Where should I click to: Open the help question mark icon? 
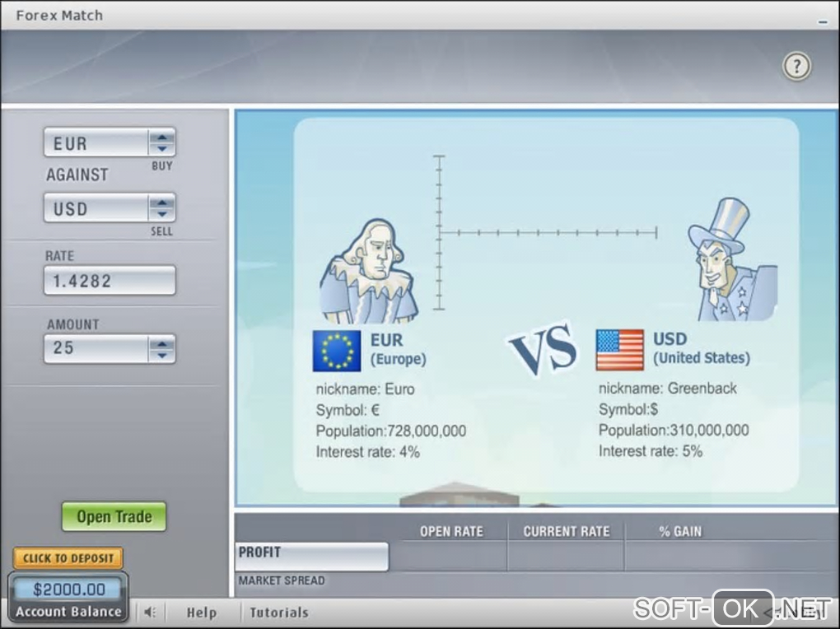797,67
